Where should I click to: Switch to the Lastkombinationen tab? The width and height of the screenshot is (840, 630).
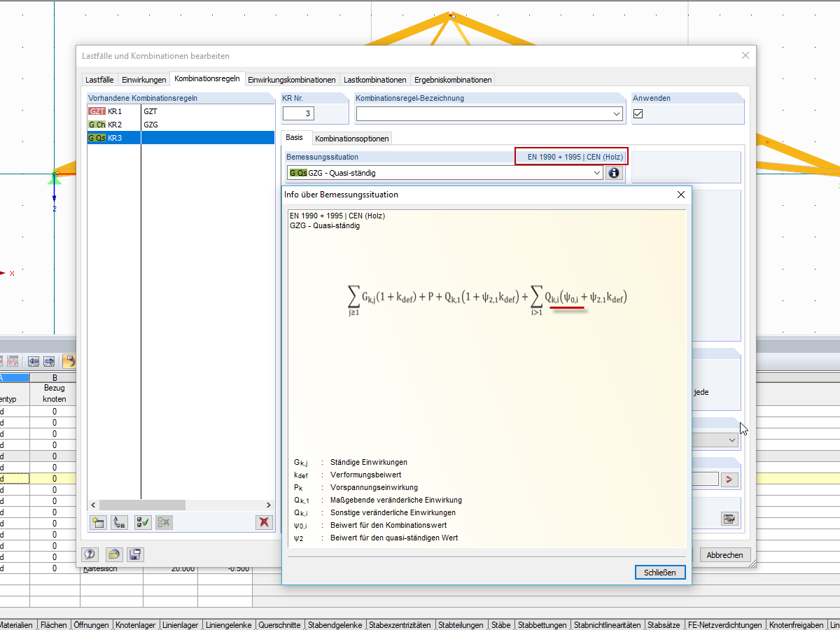374,80
